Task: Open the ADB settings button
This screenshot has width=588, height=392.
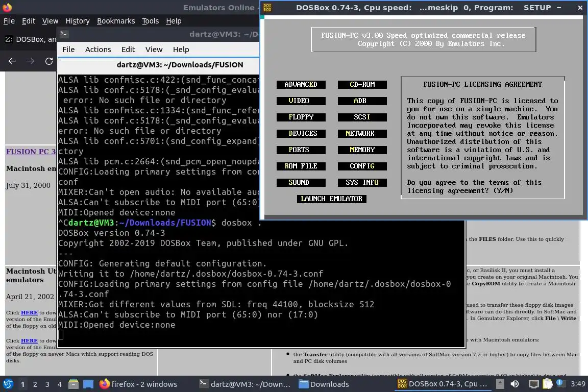Action: tap(362, 101)
